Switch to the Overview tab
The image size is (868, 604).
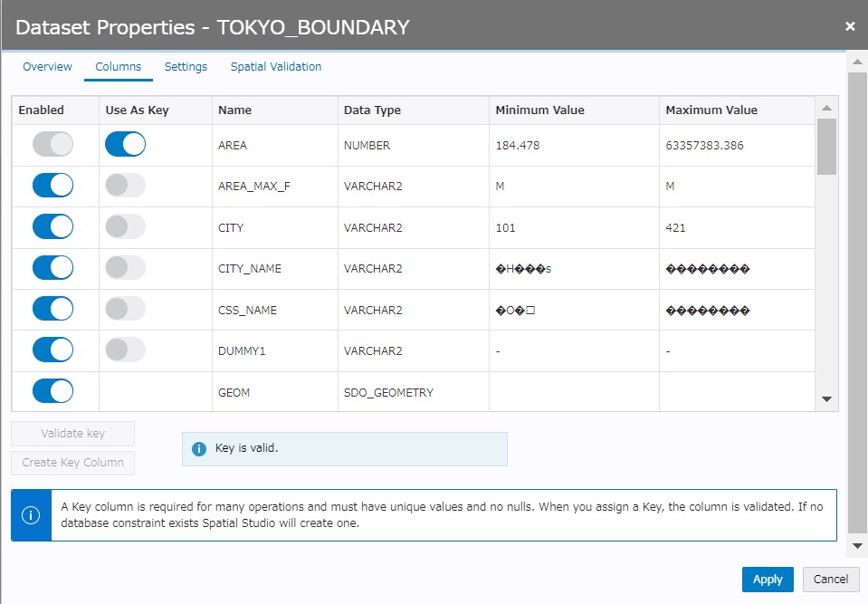click(47, 66)
